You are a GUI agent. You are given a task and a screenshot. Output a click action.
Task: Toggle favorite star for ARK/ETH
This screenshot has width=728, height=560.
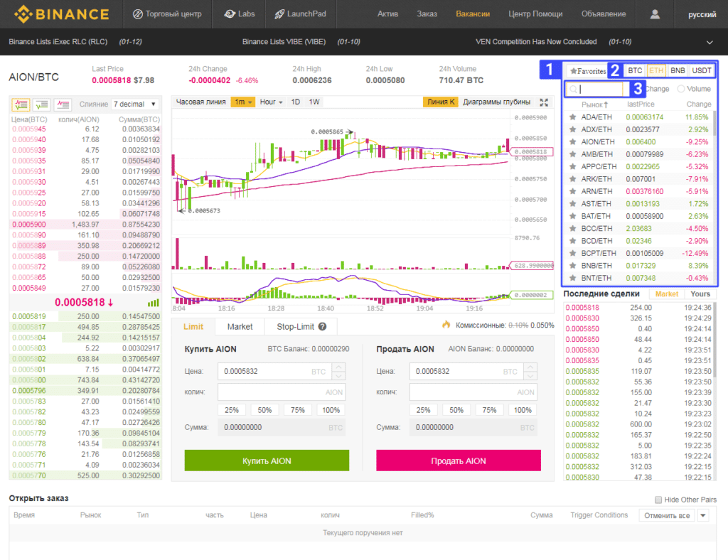point(572,179)
